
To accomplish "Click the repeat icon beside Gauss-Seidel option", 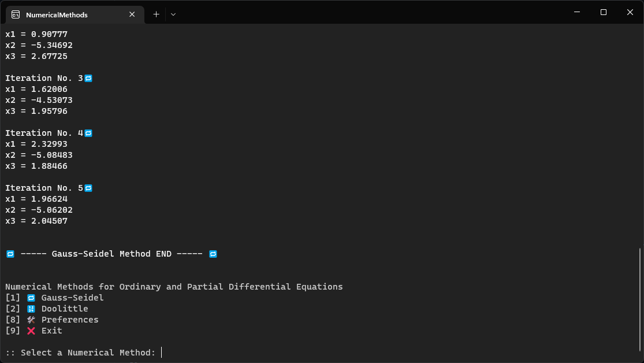I will pyautogui.click(x=30, y=297).
